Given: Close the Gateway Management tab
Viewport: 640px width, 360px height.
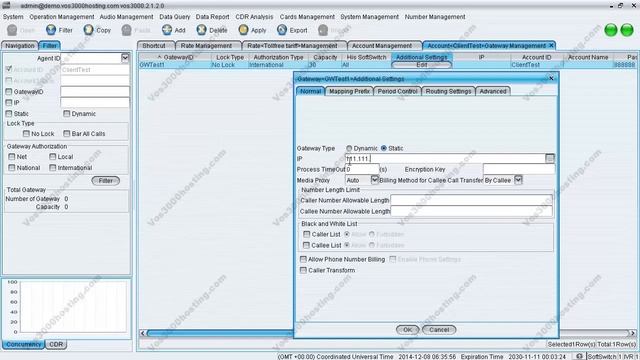Looking at the screenshot, I should pyautogui.click(x=551, y=45).
